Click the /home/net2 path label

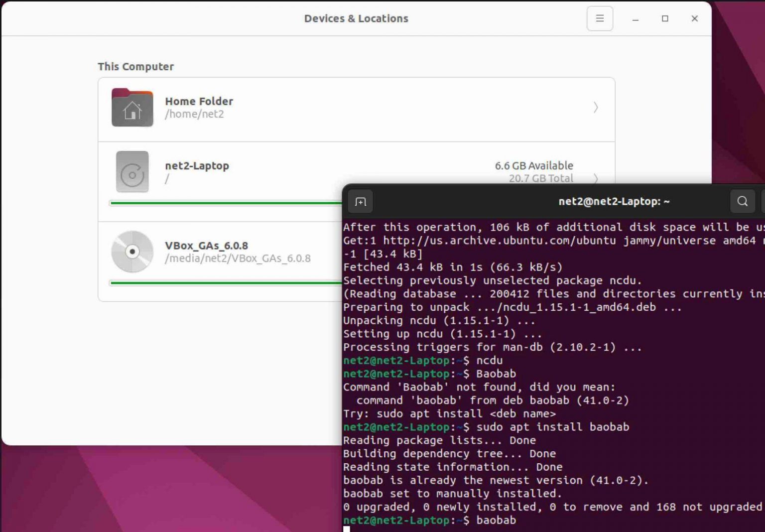coord(195,114)
